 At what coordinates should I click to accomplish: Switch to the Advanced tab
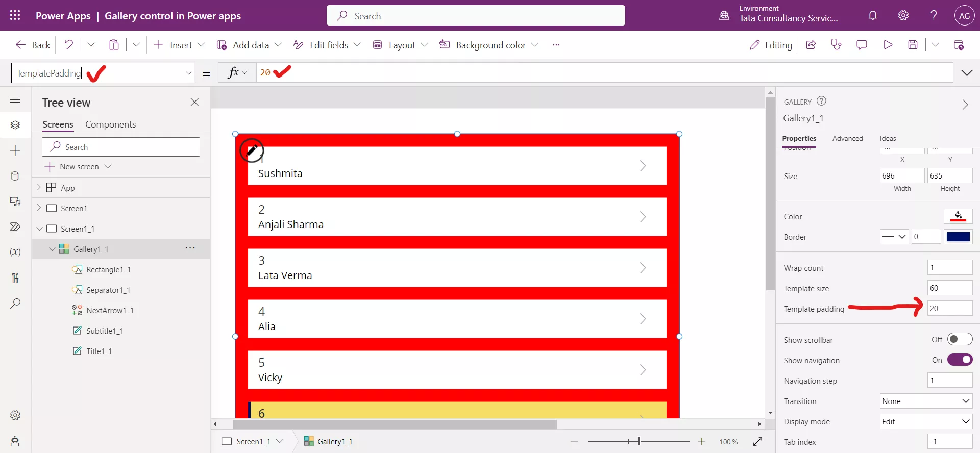point(847,138)
